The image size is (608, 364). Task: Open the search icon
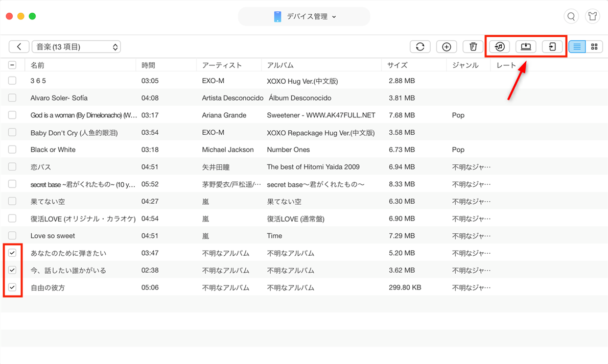point(571,16)
